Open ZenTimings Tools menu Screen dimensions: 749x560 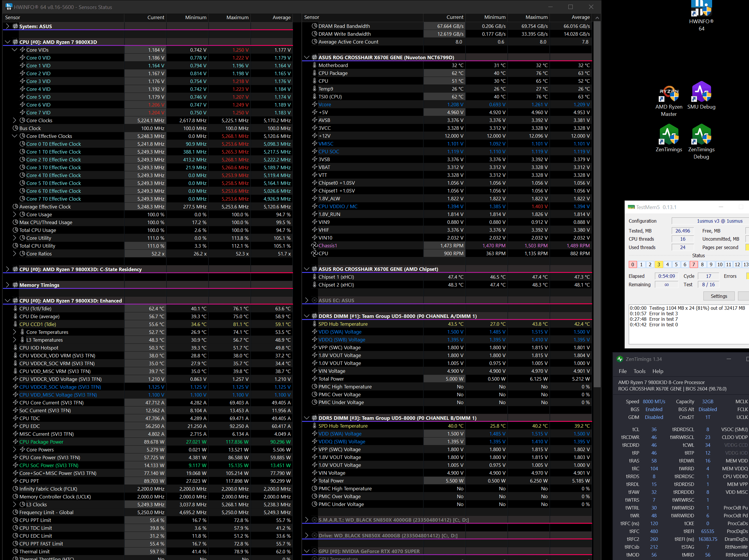pos(639,371)
